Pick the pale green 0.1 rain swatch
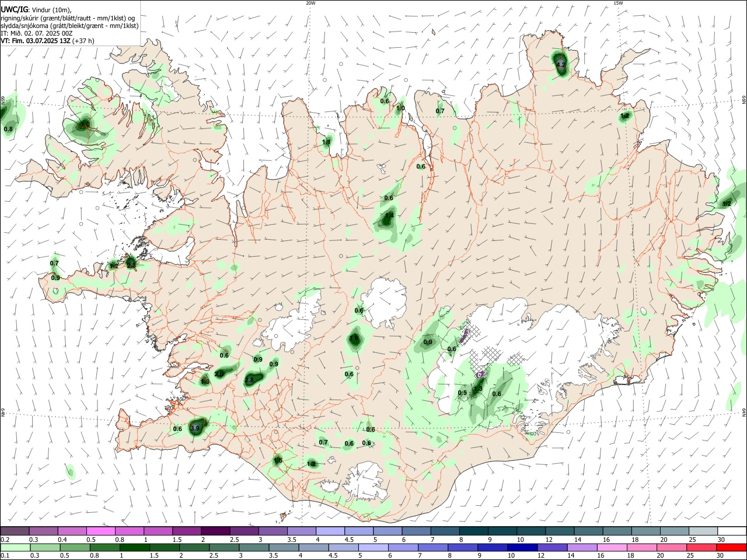Image resolution: width=747 pixels, height=560 pixels. [15, 548]
